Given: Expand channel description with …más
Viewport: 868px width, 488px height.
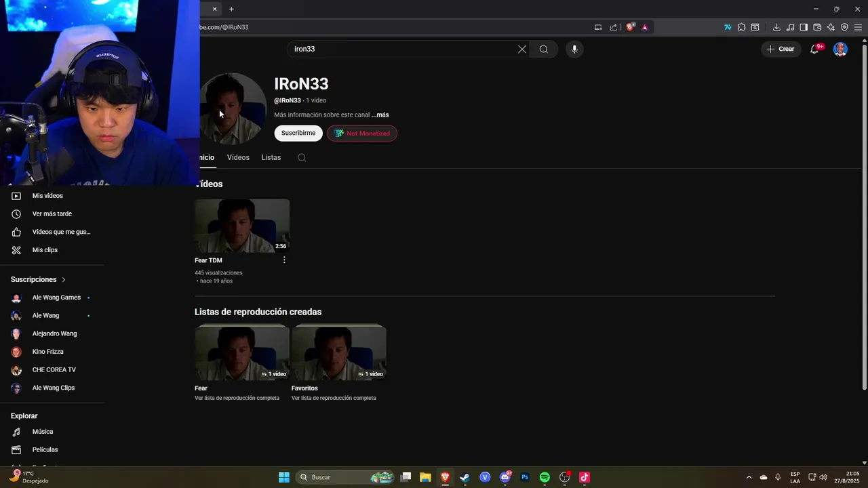Looking at the screenshot, I should pyautogui.click(x=380, y=115).
